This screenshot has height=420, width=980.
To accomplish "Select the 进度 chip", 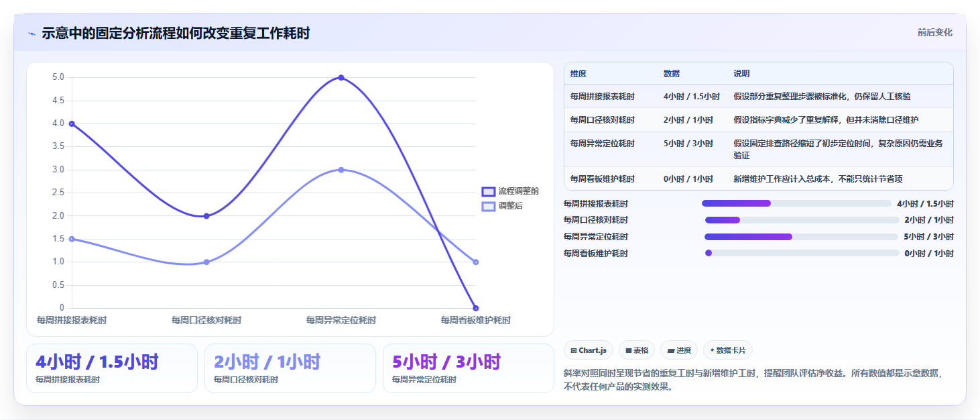I will (x=679, y=350).
